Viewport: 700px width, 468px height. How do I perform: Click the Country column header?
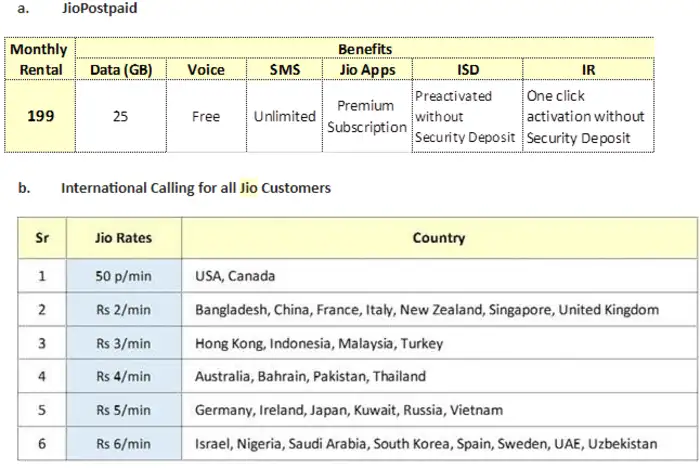pos(438,238)
